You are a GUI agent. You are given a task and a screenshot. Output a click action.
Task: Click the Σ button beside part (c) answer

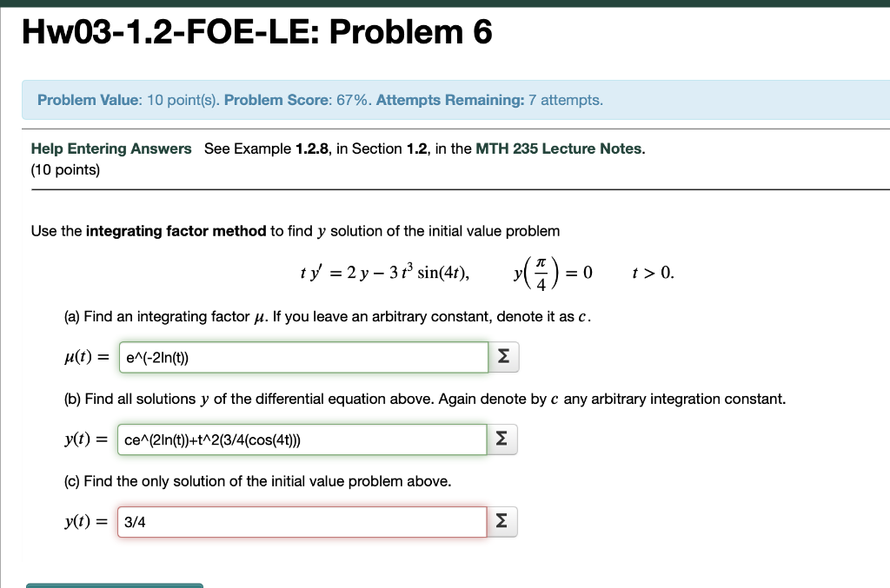tap(501, 521)
